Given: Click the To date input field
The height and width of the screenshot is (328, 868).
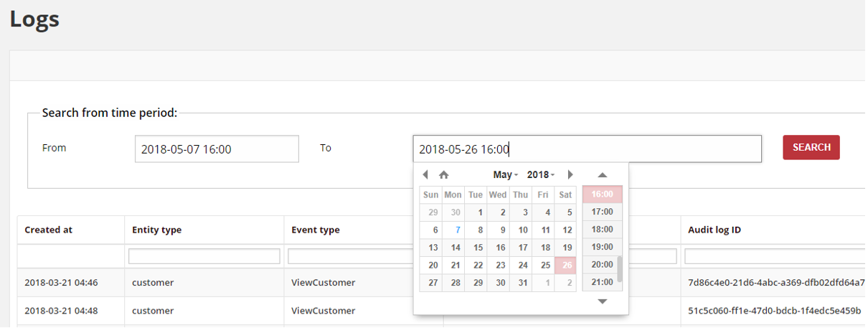Looking at the screenshot, I should 587,149.
